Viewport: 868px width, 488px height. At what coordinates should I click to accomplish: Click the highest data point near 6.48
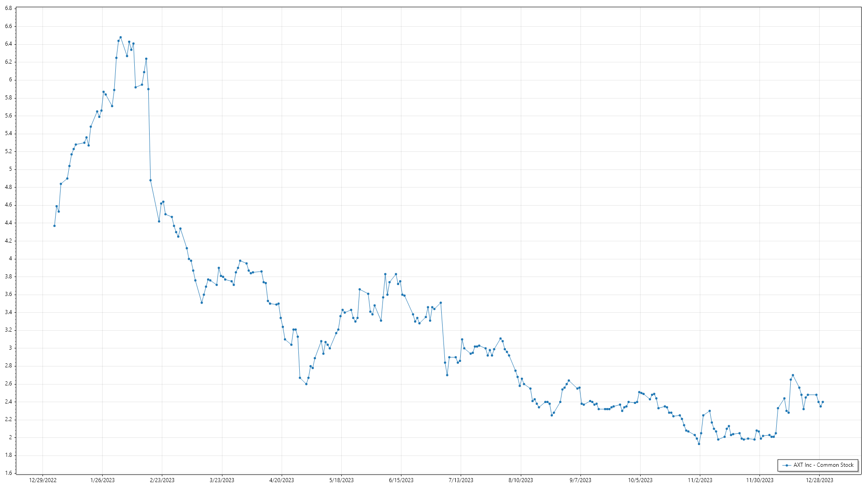click(x=121, y=37)
